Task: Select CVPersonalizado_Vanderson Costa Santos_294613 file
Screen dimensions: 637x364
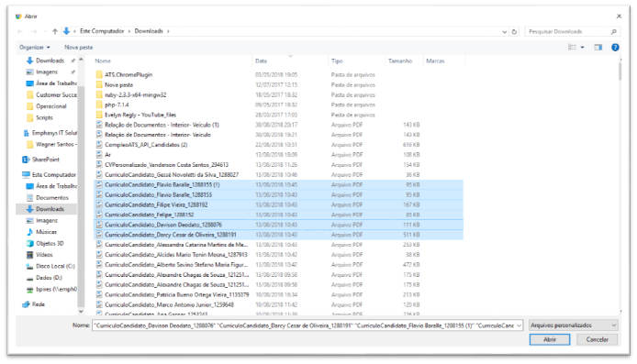Action: click(x=278, y=164)
